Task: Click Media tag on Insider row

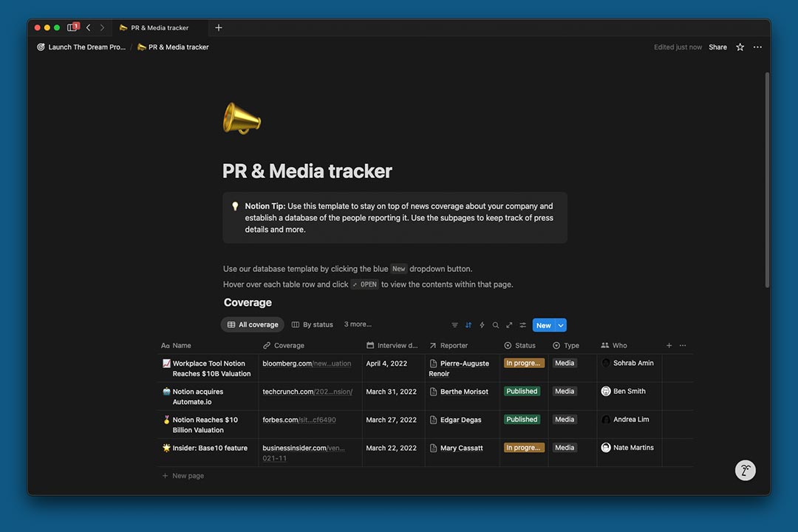Action: (565, 448)
